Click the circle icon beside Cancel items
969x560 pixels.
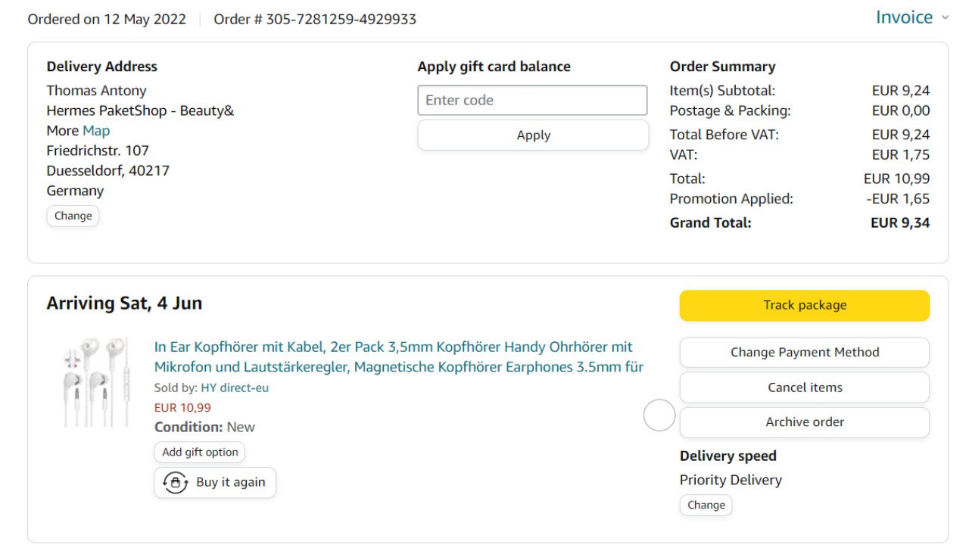659,415
